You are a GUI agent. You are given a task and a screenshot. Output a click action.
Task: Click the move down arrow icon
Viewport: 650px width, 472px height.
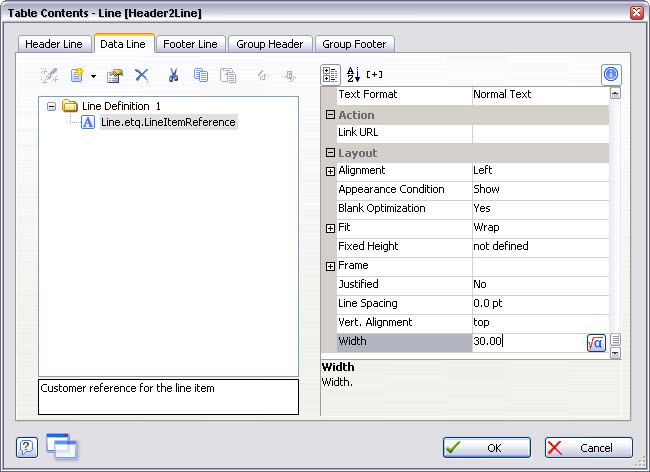point(290,76)
